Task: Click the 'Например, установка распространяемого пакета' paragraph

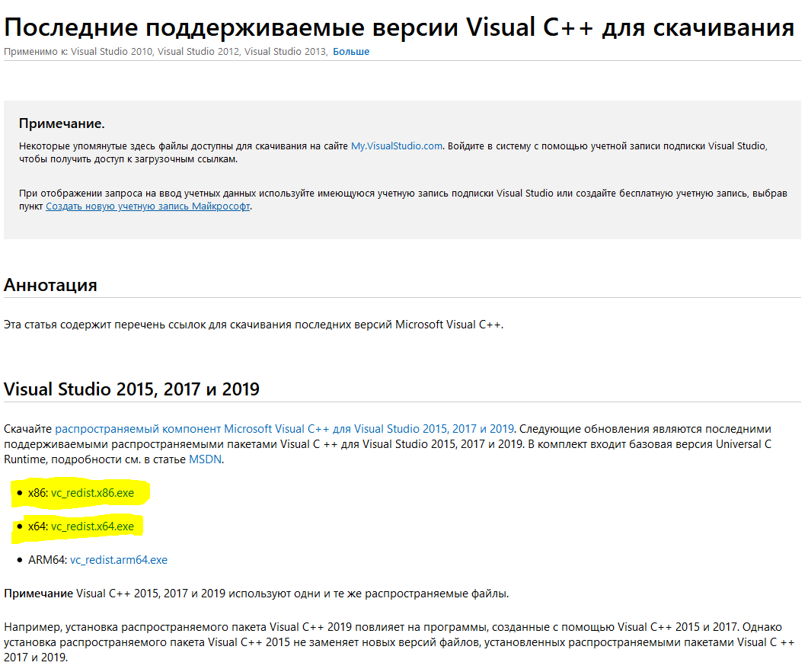Action: [x=399, y=642]
